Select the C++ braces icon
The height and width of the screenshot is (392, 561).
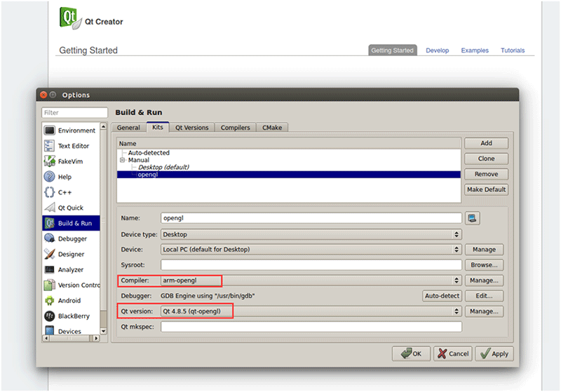pyautogui.click(x=49, y=192)
